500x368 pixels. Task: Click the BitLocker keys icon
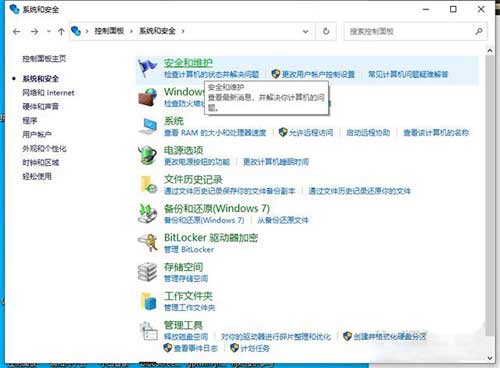pyautogui.click(x=148, y=242)
